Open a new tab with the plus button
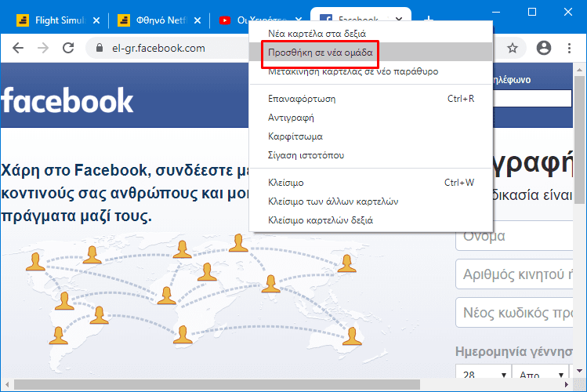The width and height of the screenshot is (587, 392). [428, 20]
